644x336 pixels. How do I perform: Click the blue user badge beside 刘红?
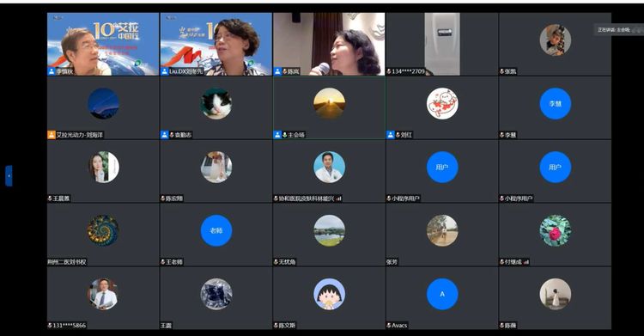click(390, 134)
